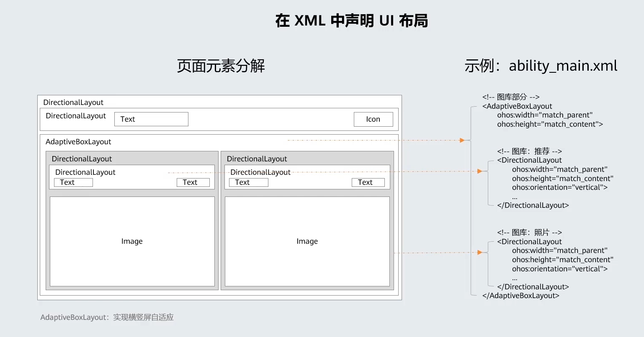Click the left gray panel's DirectionalLayout label

82,159
